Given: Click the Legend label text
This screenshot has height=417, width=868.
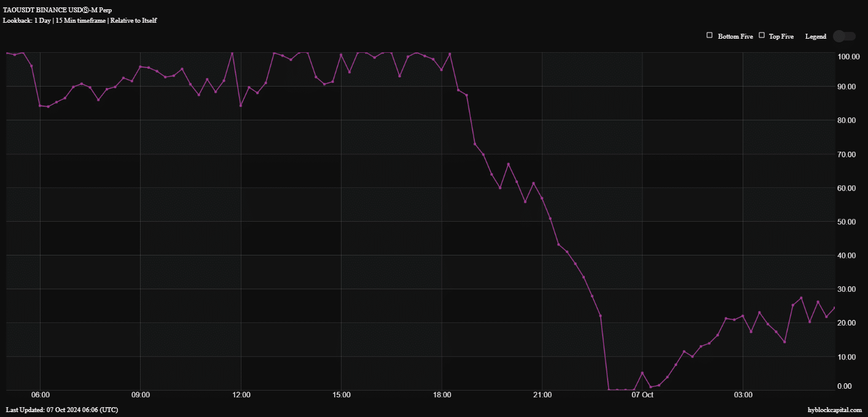Looking at the screenshot, I should pyautogui.click(x=815, y=37).
